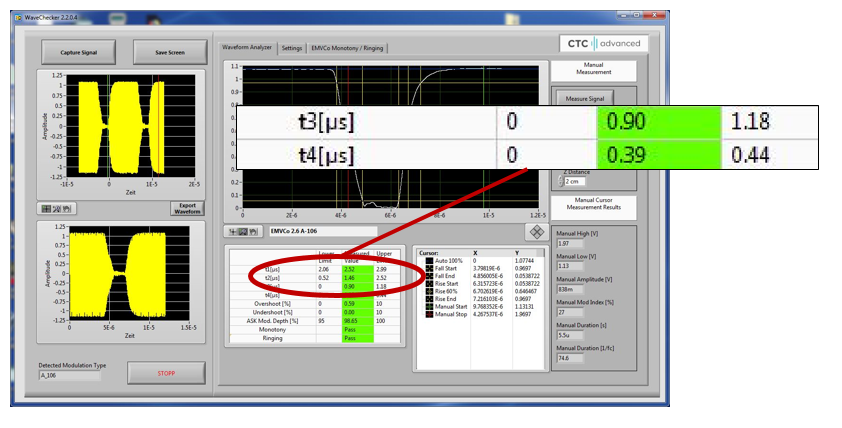The height and width of the screenshot is (428, 842).
Task: Click the Undershoot [%] measured value 0.00
Action: pos(358,312)
